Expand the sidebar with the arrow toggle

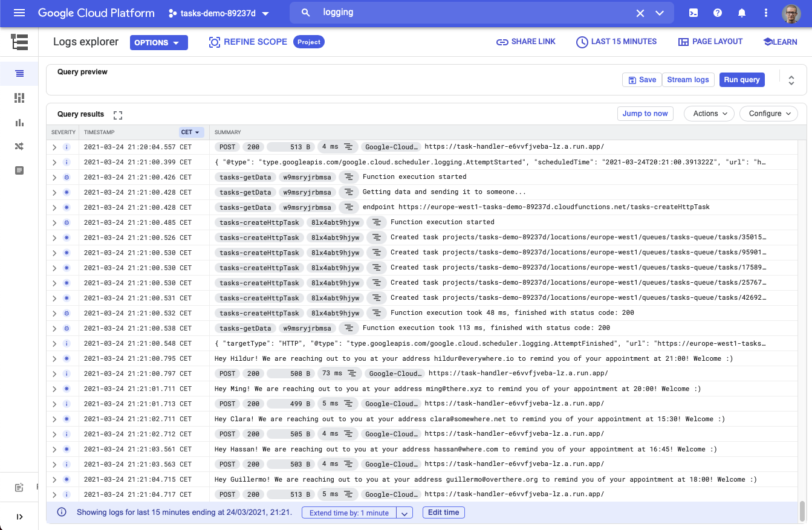(x=19, y=517)
